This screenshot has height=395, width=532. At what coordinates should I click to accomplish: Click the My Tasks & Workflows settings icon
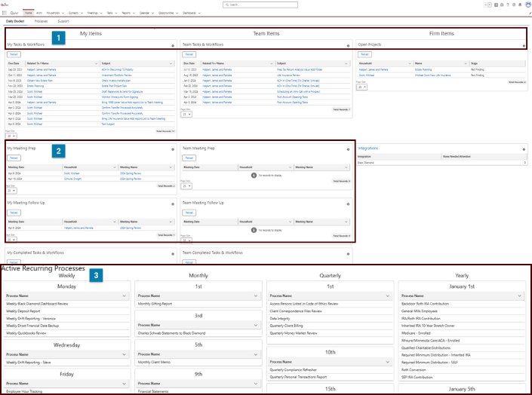[x=172, y=45]
